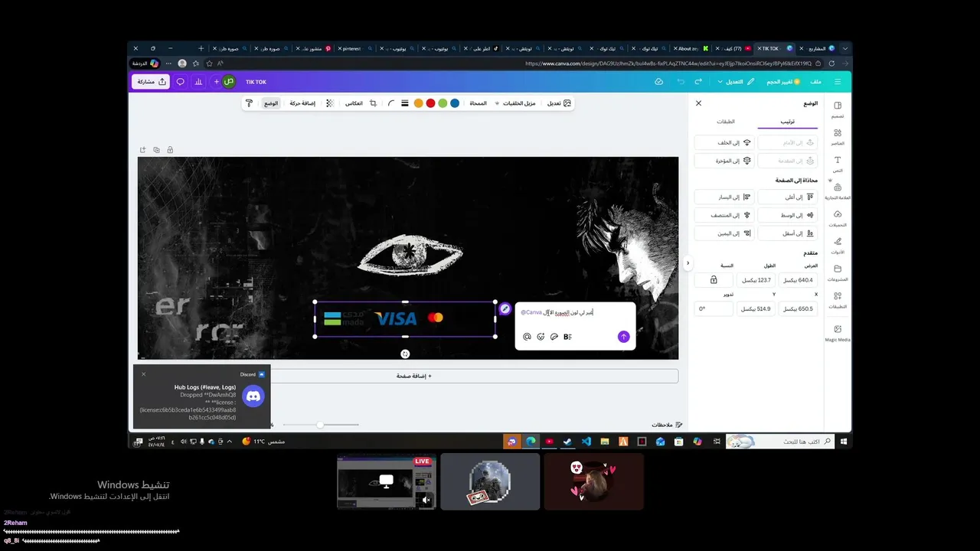980x551 pixels.
Task: Select the blue color swatch
Action: [455, 103]
